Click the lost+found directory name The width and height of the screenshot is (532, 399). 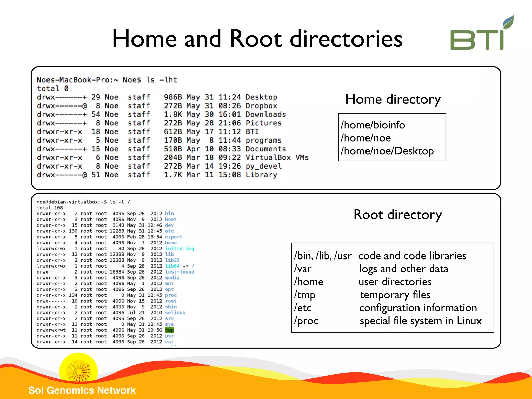pos(179,272)
